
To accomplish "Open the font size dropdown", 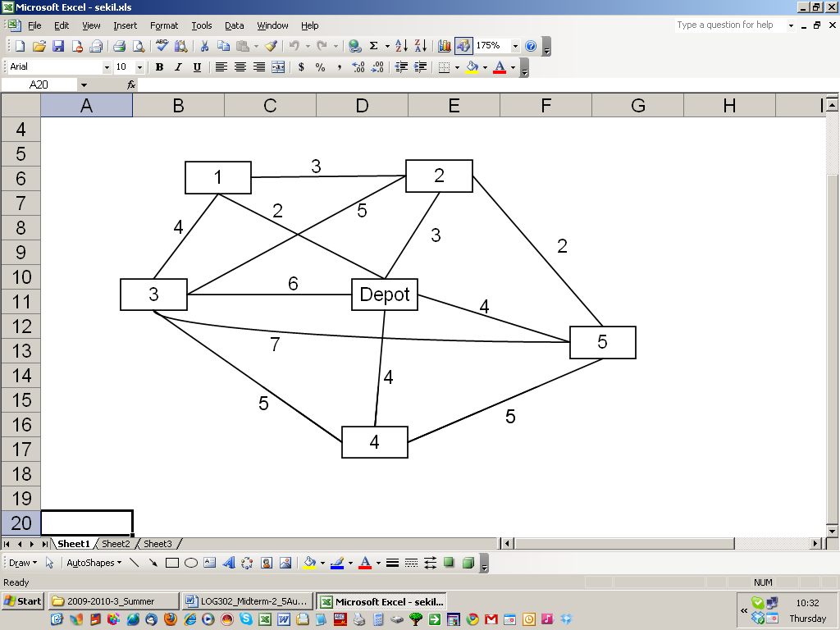I will point(139,67).
